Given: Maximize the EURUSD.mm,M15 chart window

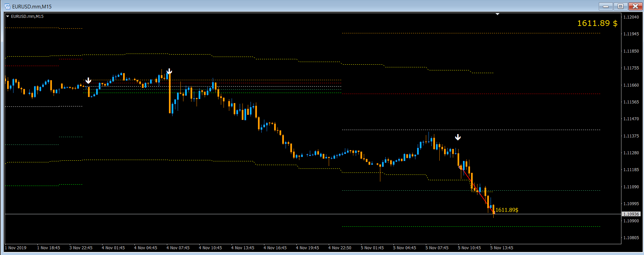Looking at the screenshot, I should tap(620, 6).
